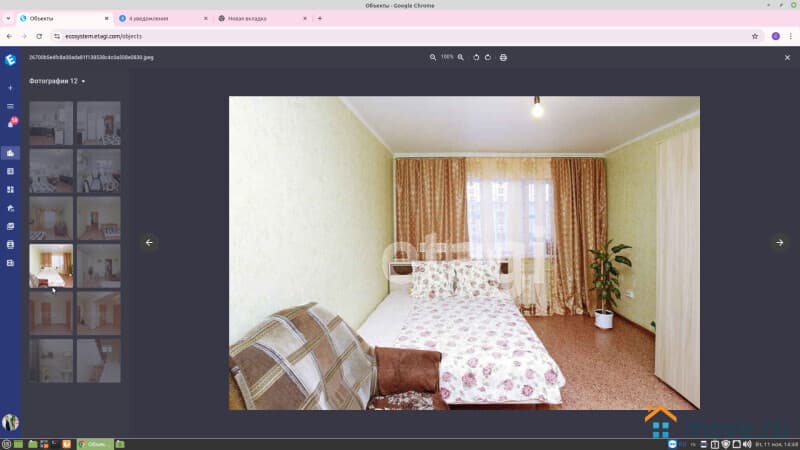This screenshot has width=800, height=450.
Task: Click the zoom out magnifier icon
Action: tap(433, 57)
